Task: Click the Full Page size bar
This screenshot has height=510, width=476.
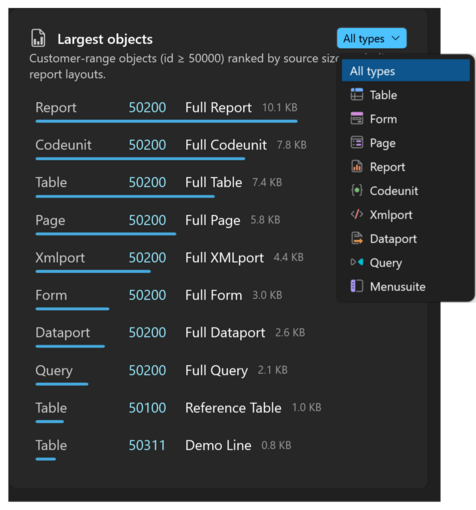Action: coord(106,234)
